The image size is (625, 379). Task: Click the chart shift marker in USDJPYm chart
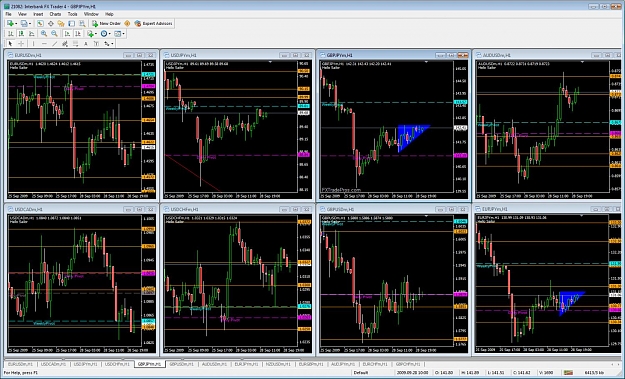click(270, 62)
